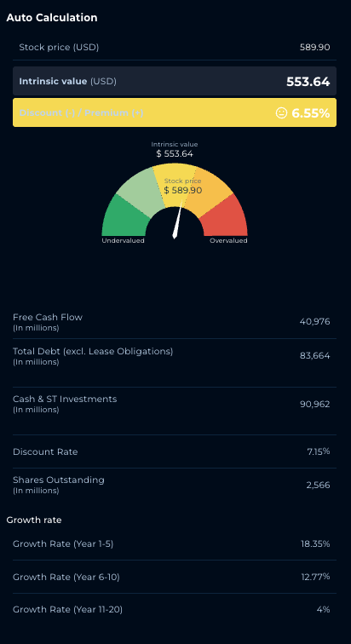Screen dimensions: 351x644
Task: Edit Shares Outstanding value 2,566
Action: pos(318,485)
